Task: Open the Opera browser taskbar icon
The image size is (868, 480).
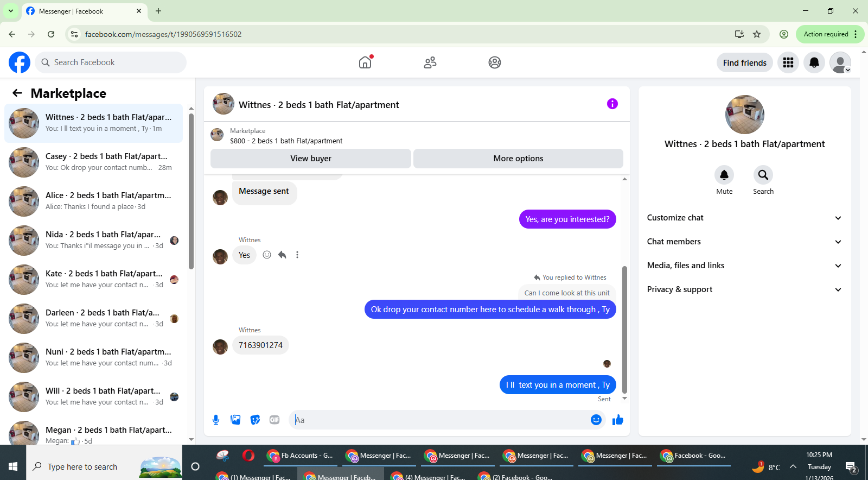Action: pos(248,456)
